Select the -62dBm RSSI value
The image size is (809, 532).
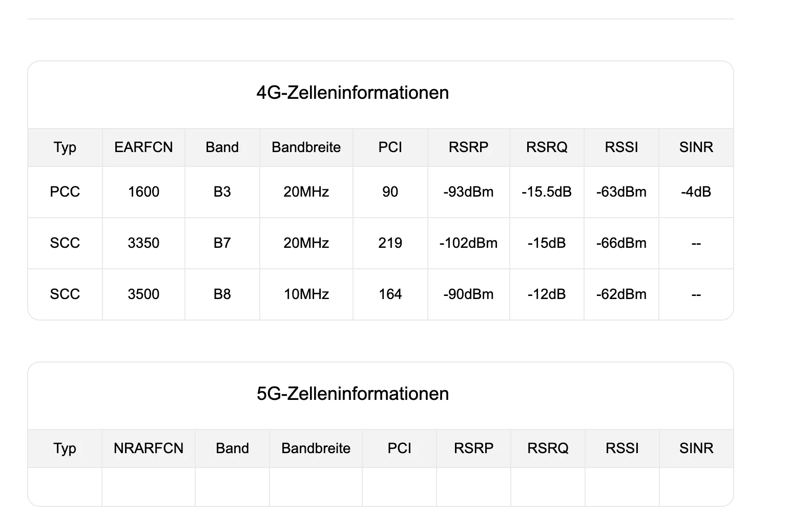(621, 294)
